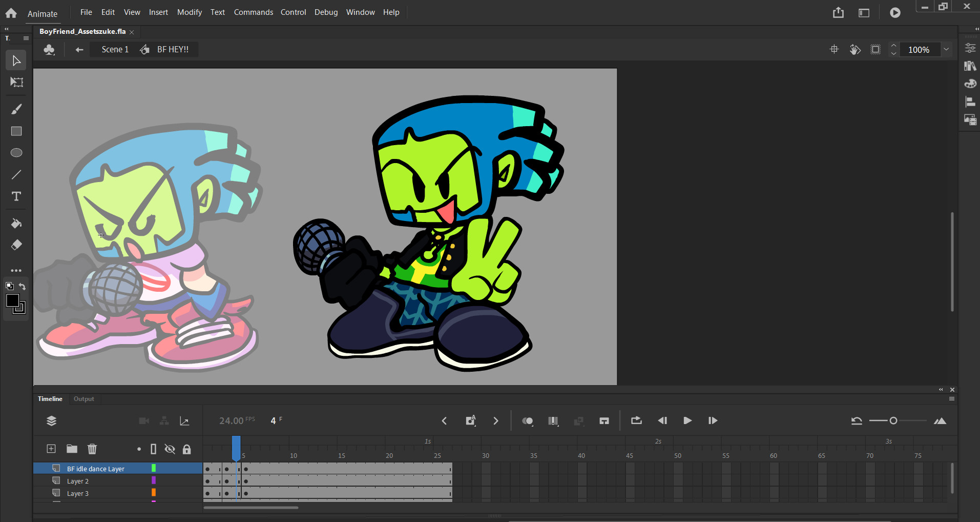
Task: Open the Color panel palette icon
Action: 970,84
